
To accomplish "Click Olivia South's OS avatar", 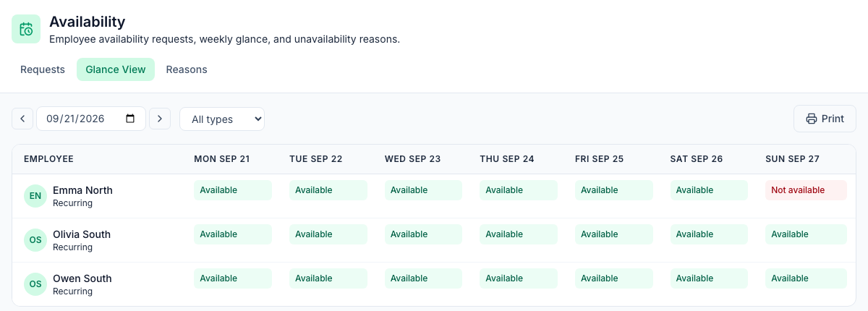I will [x=35, y=240].
